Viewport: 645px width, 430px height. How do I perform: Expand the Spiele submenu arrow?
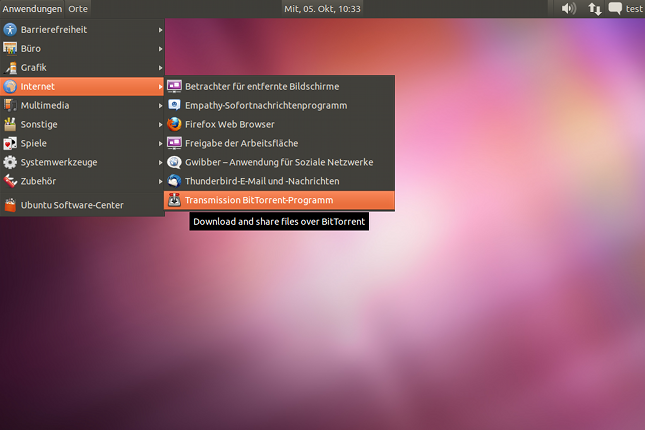[x=160, y=144]
